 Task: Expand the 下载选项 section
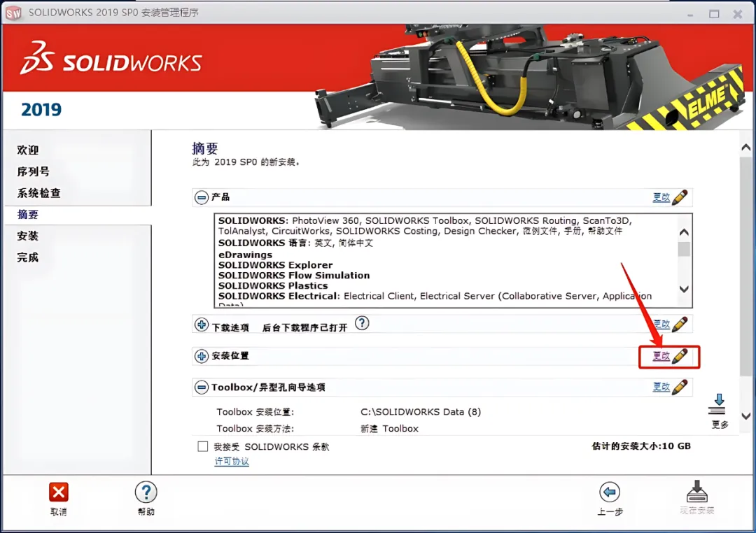pyautogui.click(x=202, y=325)
